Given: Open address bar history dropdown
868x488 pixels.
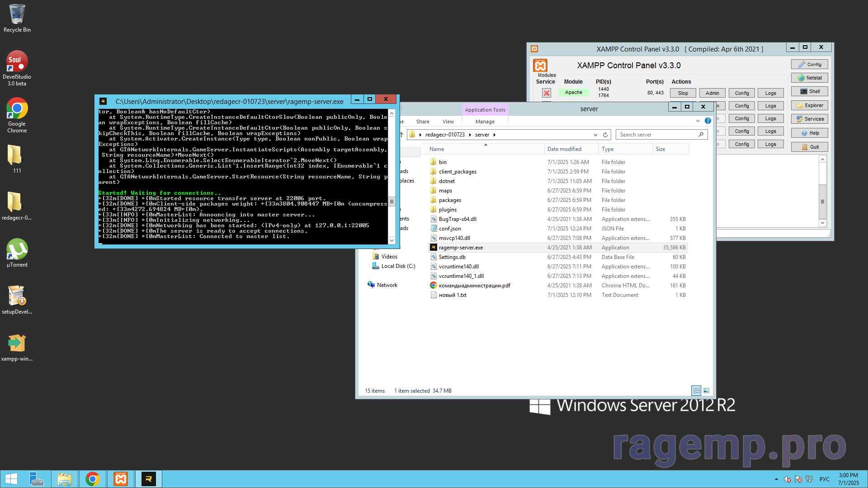Looking at the screenshot, I should [595, 135].
